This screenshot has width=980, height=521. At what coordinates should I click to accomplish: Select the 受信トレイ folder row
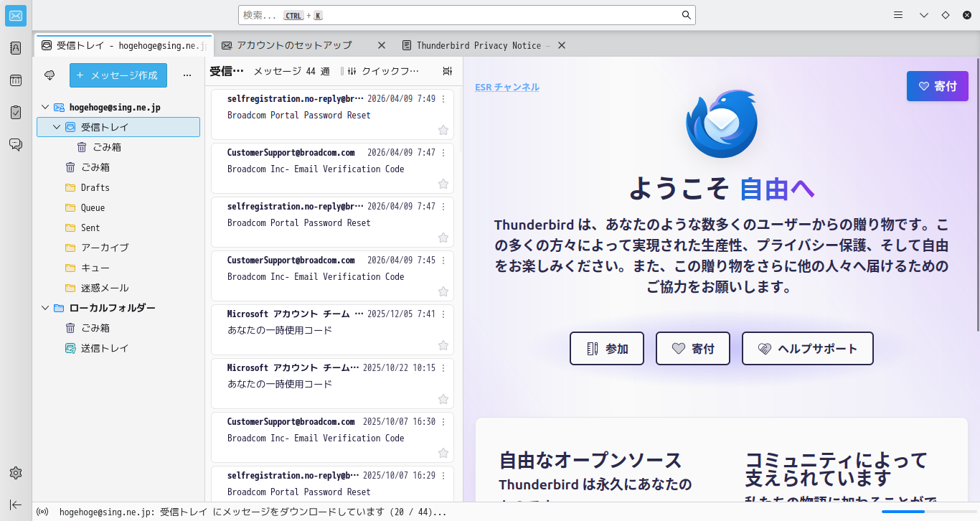(118, 127)
